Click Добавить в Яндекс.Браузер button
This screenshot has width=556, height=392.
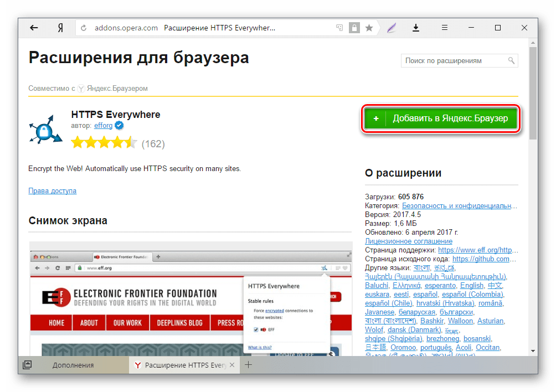(x=441, y=118)
